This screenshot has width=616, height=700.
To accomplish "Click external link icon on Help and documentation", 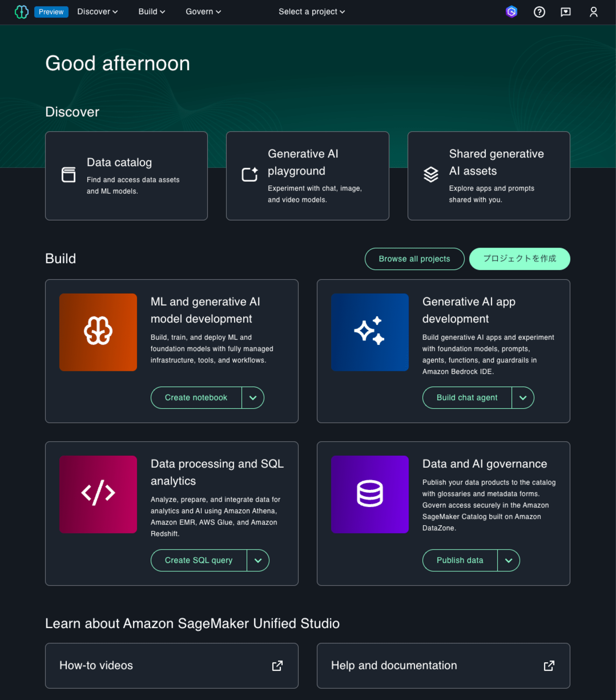I will click(x=549, y=665).
